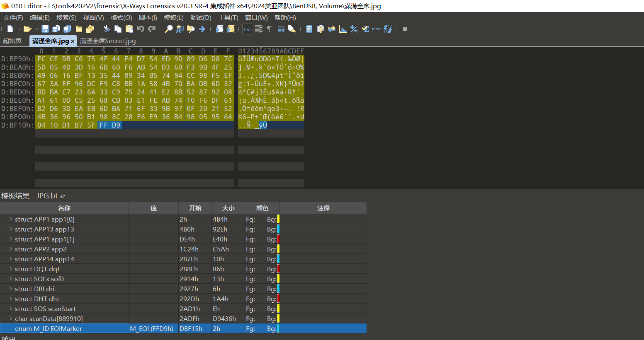Click the 名称 column header
The image size is (644, 340).
point(64,208)
